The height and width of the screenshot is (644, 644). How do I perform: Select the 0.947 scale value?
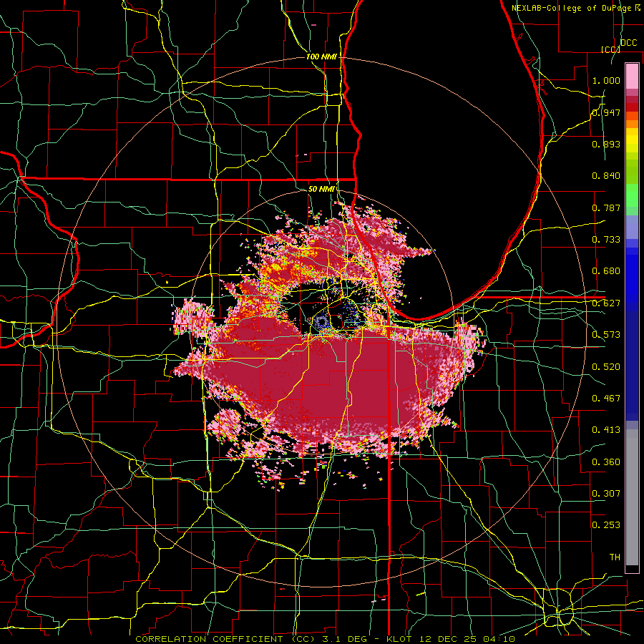(x=606, y=112)
